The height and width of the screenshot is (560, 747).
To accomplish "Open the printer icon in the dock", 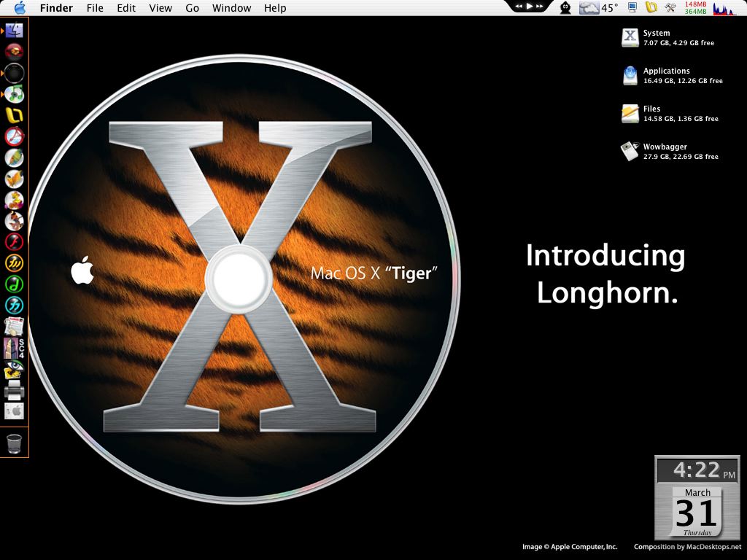I will 15,391.
